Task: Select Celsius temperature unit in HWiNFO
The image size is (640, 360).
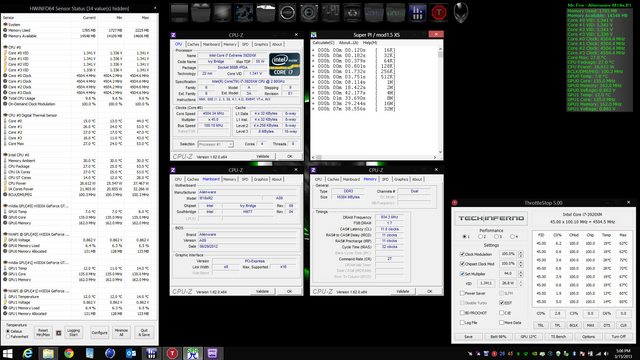Action: pos(8,331)
